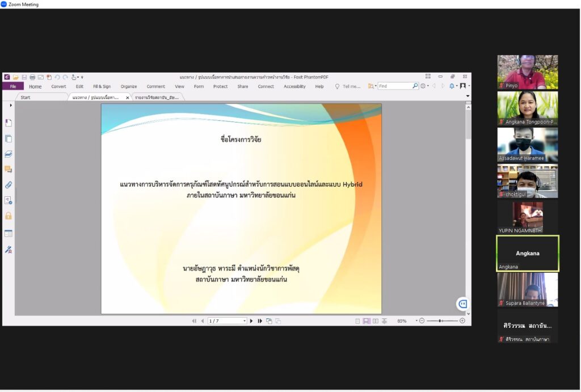Jump to the last page button

point(260,321)
